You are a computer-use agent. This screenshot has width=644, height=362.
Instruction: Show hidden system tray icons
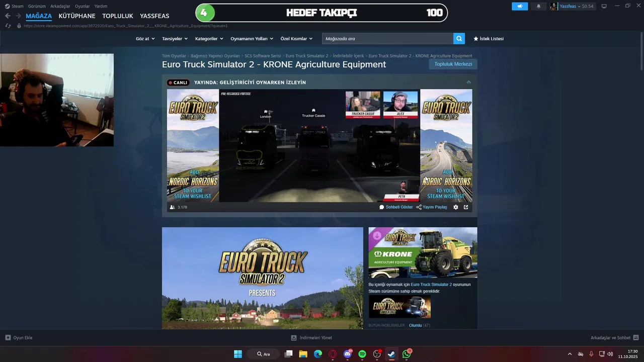[570, 354]
